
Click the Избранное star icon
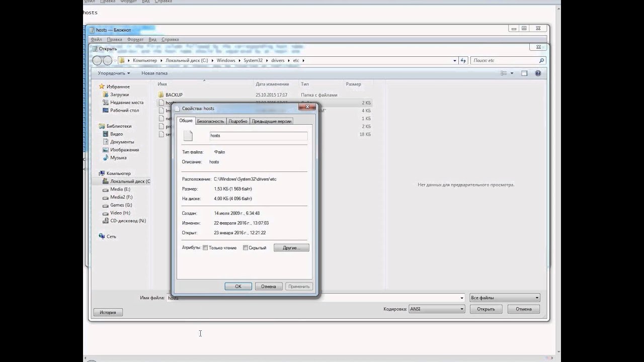tap(102, 86)
